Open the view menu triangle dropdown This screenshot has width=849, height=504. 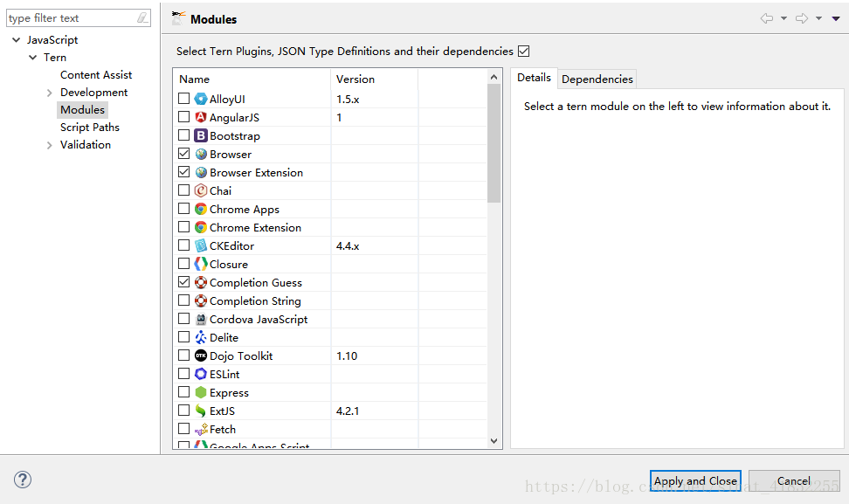[836, 18]
